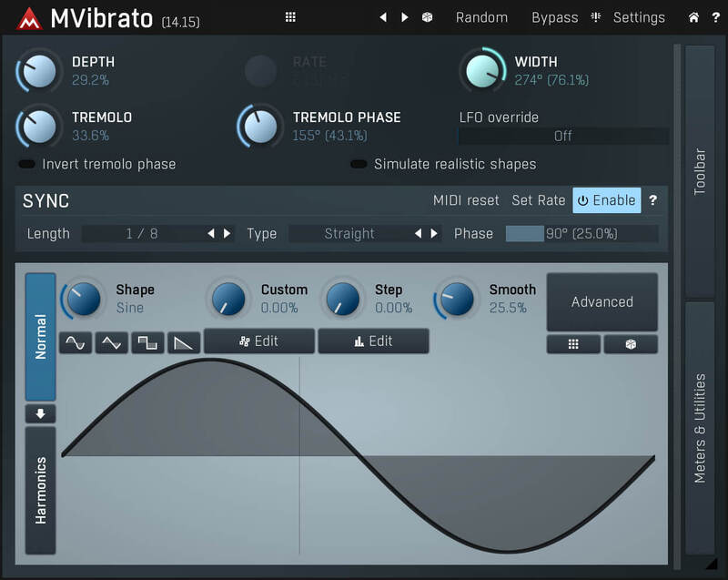
Task: Click the Random button
Action: coord(481,17)
